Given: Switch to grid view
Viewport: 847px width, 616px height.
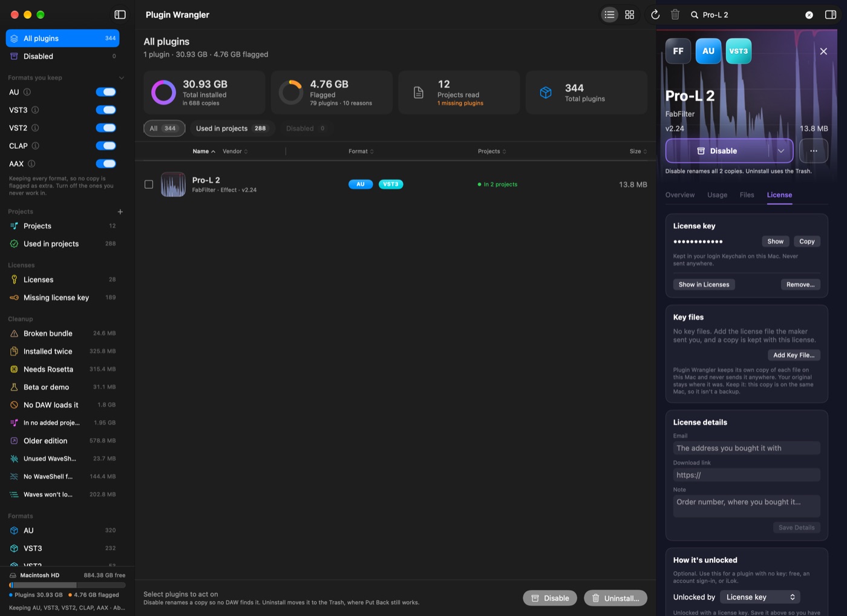Looking at the screenshot, I should pyautogui.click(x=630, y=15).
